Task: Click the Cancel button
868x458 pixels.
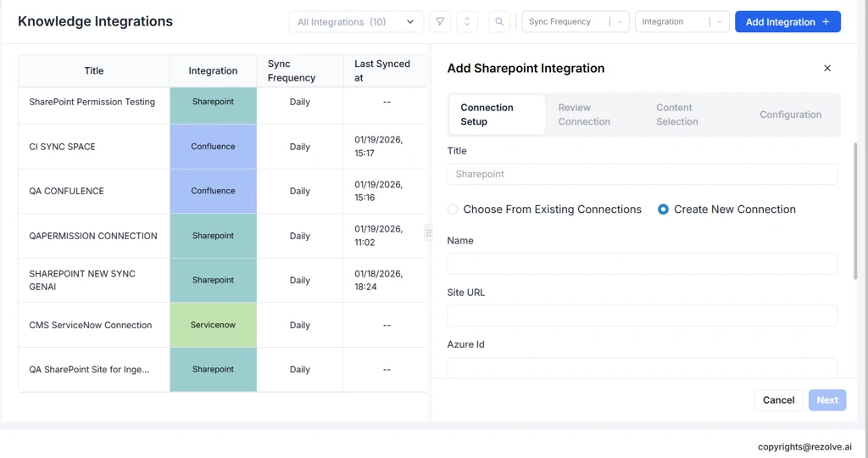Action: pos(778,400)
